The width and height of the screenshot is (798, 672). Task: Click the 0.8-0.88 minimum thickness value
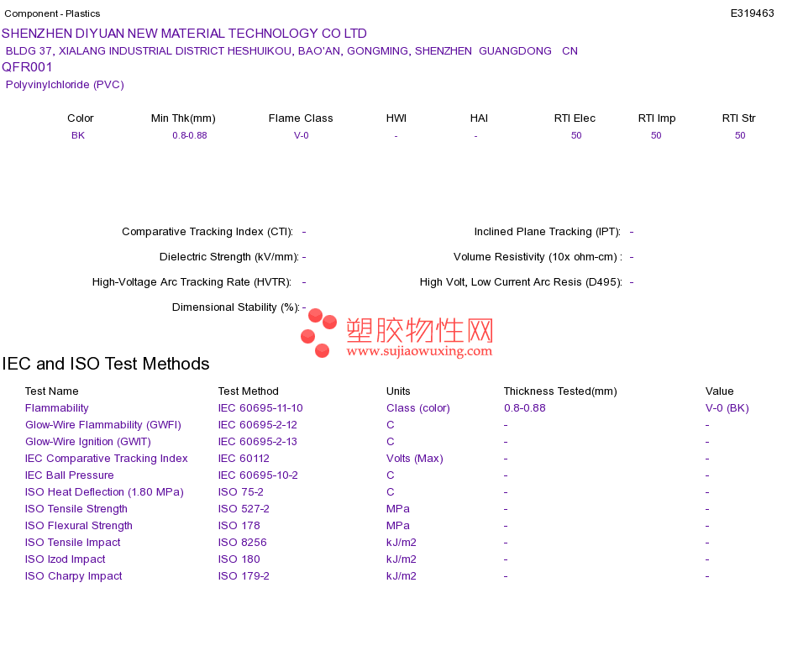click(x=189, y=135)
